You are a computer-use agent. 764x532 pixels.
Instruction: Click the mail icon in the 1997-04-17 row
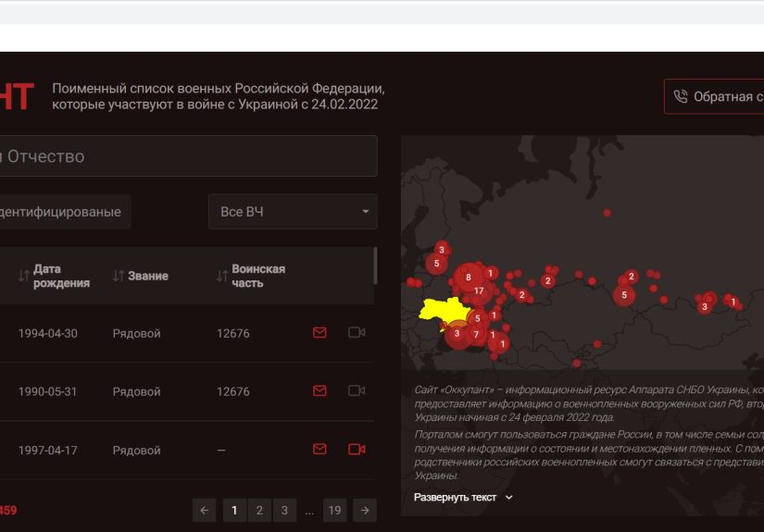pos(319,450)
